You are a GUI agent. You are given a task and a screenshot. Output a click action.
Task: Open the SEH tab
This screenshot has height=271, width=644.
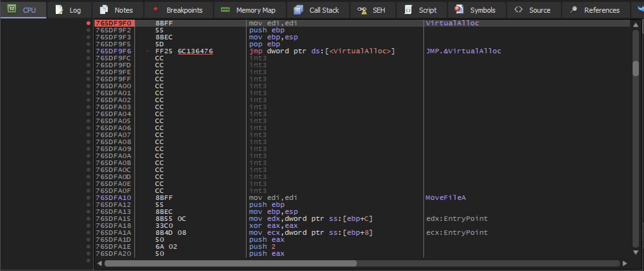[373, 10]
